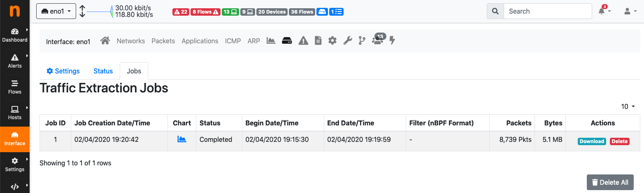Image resolution: width=644 pixels, height=193 pixels.
Task: Expand the rows-per-page 10 dropdown
Action: pos(628,106)
